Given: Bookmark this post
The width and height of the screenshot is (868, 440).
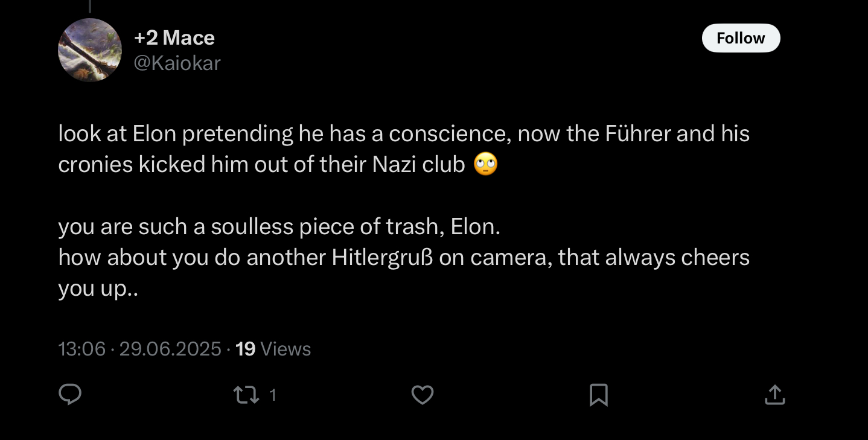Looking at the screenshot, I should pyautogui.click(x=598, y=395).
